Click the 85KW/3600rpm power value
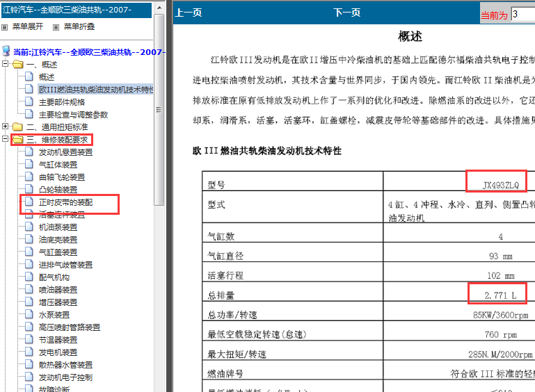This screenshot has width=535, height=392. pos(500,315)
